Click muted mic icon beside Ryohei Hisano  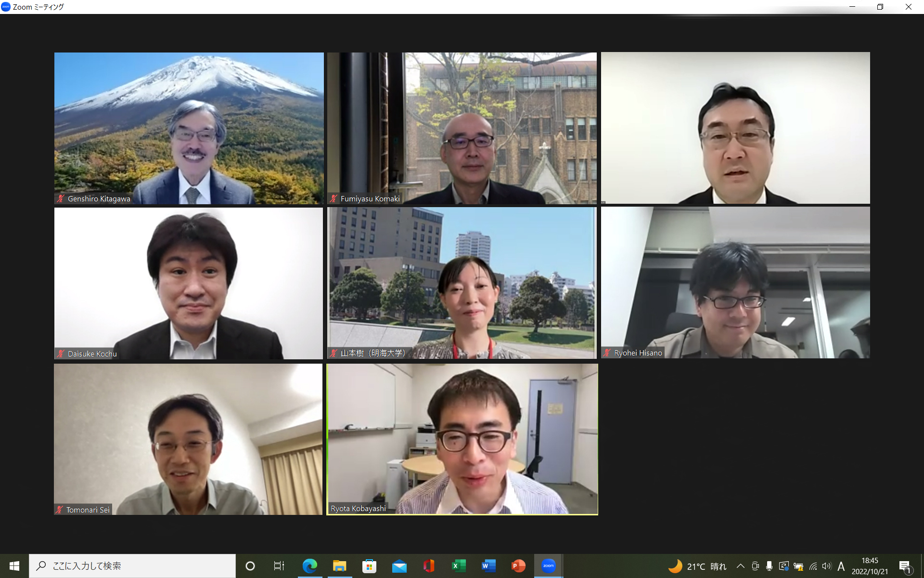point(607,353)
